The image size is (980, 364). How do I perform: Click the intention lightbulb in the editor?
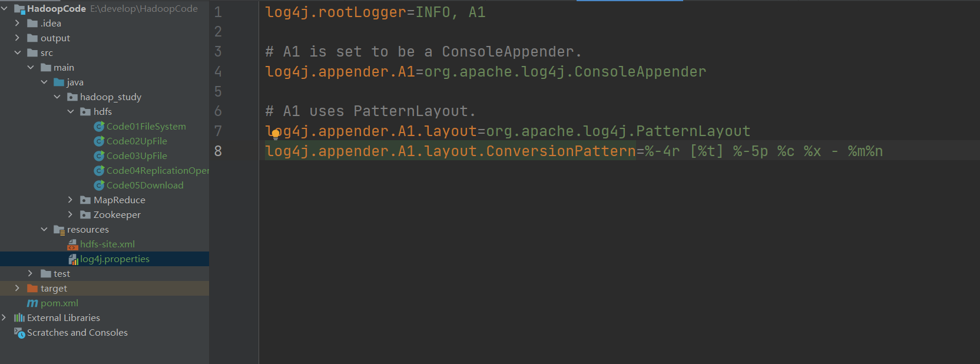(x=275, y=134)
